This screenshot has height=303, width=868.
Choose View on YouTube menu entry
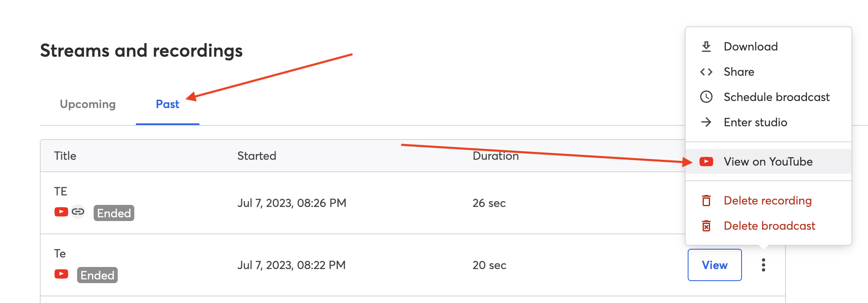[x=768, y=162]
